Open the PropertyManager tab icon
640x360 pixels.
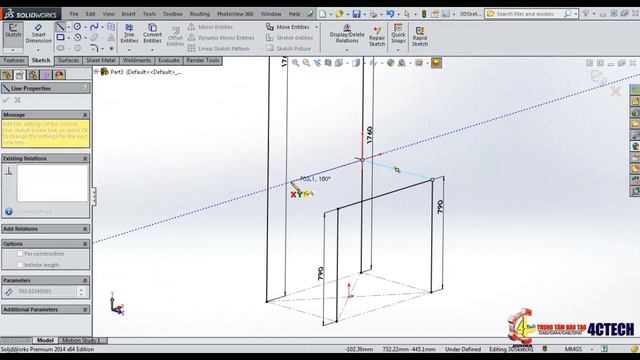click(x=20, y=75)
